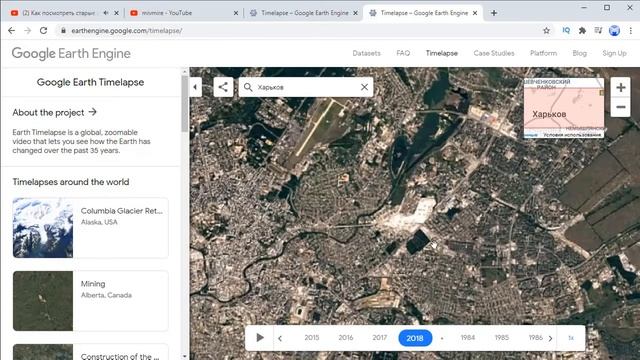
Task: Open FAQ navigation link
Action: click(403, 53)
